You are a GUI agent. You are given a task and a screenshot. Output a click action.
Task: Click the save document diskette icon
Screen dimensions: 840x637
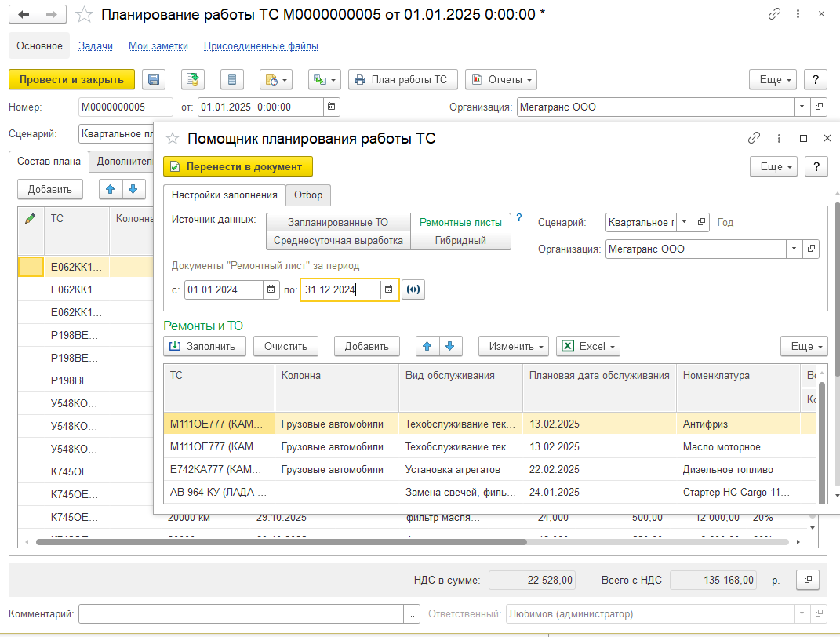[x=154, y=79]
